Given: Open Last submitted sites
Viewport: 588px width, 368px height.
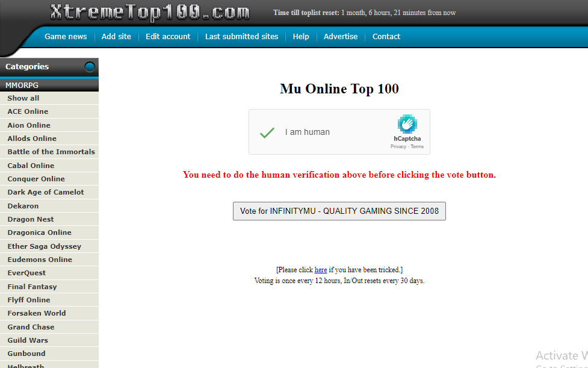Looking at the screenshot, I should coord(241,36).
